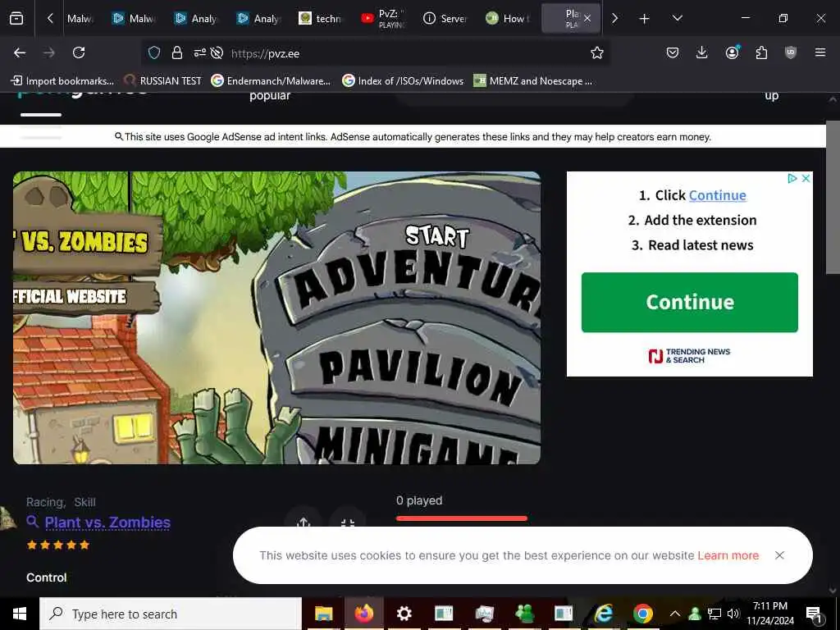Click the five star rating

(x=58, y=546)
